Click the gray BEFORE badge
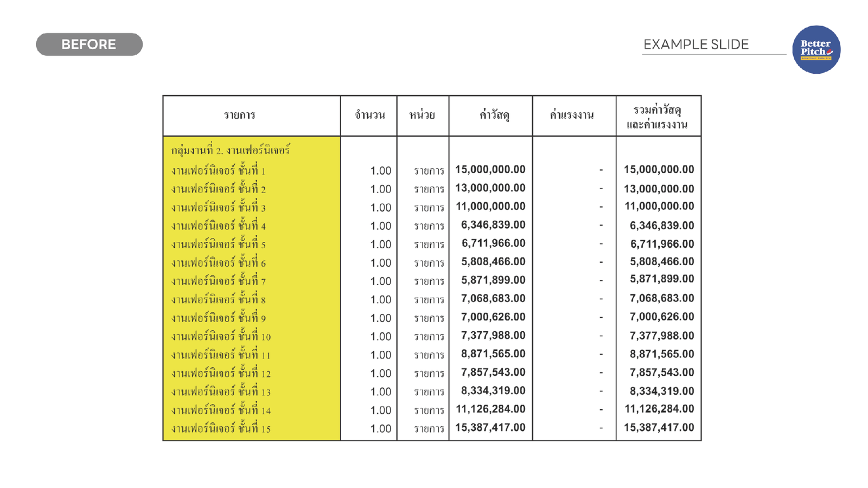 [x=89, y=44]
